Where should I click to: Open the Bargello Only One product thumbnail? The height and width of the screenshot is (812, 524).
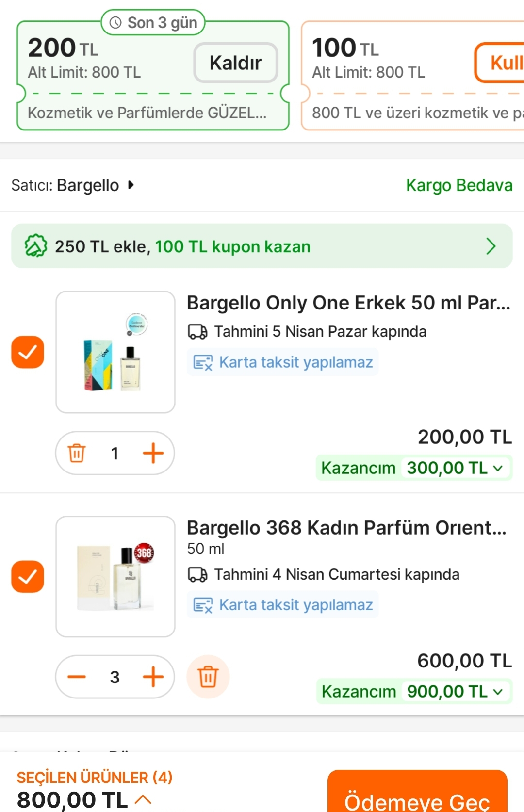115,352
